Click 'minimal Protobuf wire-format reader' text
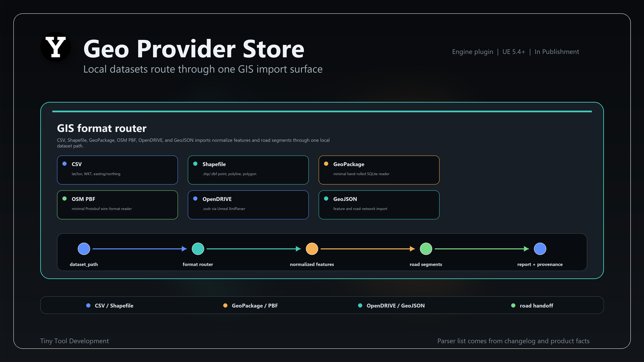644x362 pixels. click(102, 209)
